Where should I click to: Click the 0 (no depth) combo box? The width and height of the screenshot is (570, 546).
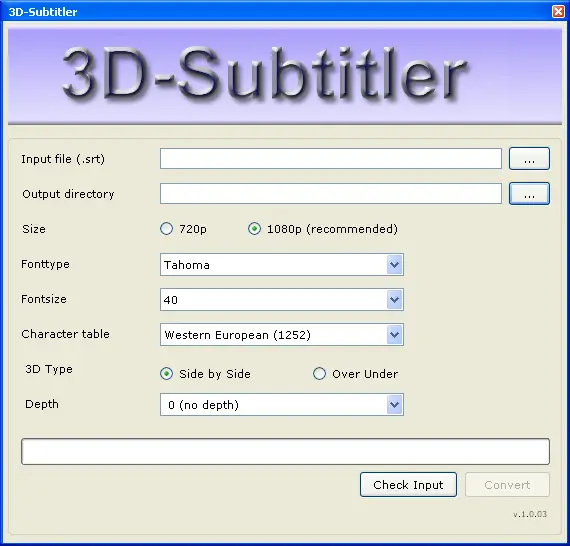(282, 405)
